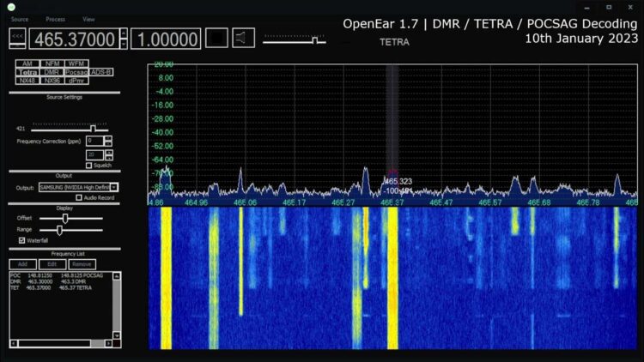Open the audio Output device dropdown
The width and height of the screenshot is (644, 362).
click(114, 186)
